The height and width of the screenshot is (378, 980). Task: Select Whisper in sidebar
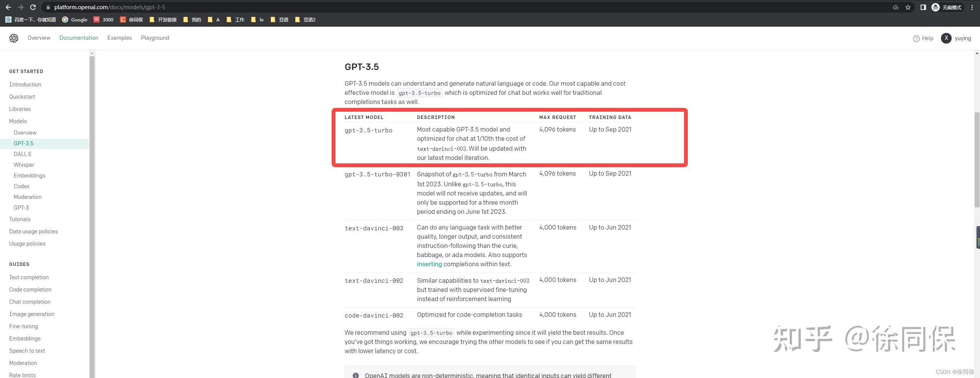tap(24, 165)
